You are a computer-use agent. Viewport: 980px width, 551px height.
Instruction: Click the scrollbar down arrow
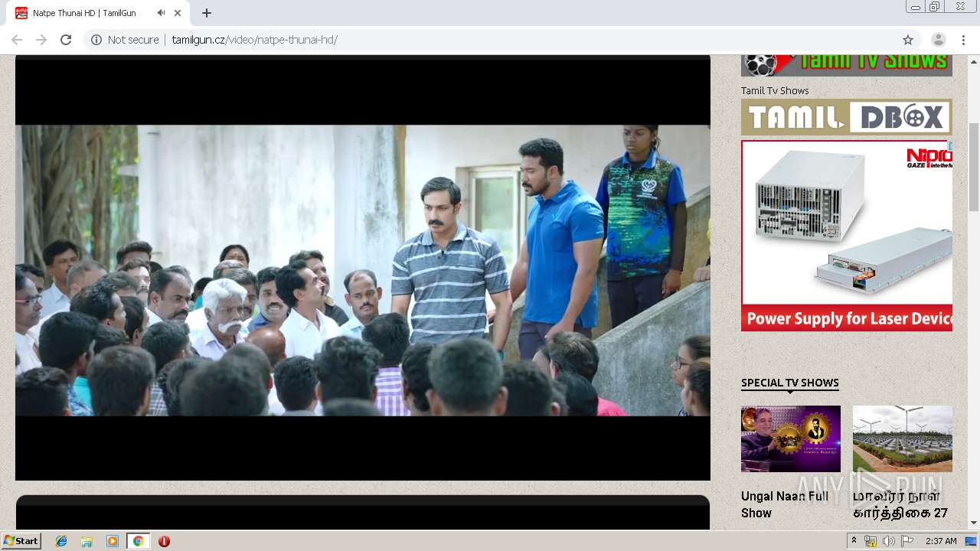pyautogui.click(x=974, y=523)
